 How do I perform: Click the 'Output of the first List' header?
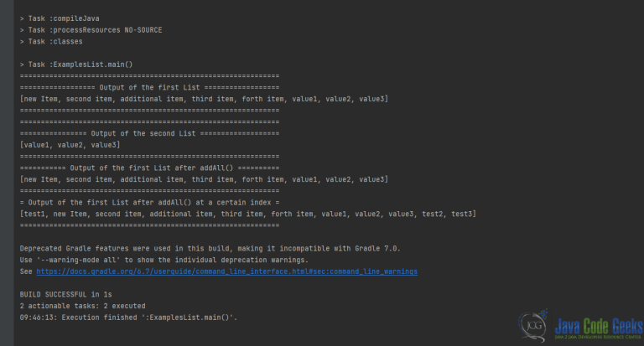pos(149,87)
